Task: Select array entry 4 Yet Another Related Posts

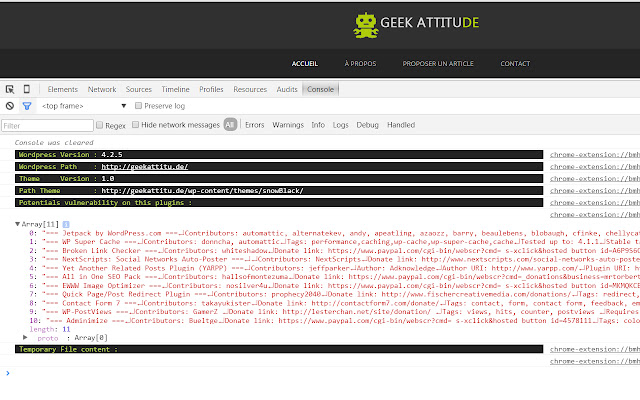Action: click(335, 268)
